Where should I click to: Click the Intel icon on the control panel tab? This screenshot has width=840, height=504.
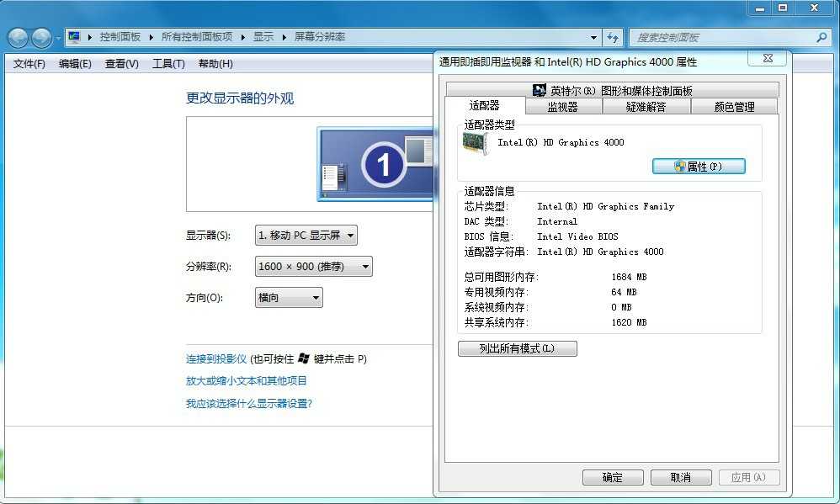pos(540,90)
